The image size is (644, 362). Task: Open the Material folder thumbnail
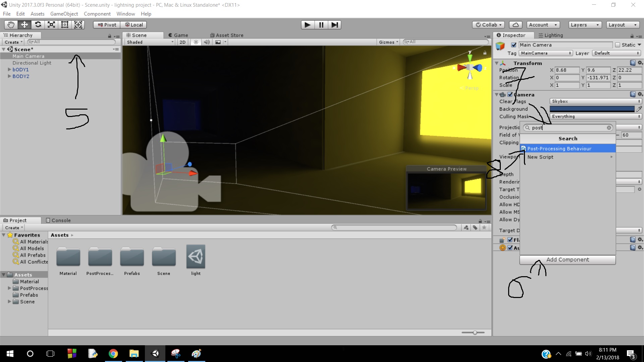click(x=68, y=257)
